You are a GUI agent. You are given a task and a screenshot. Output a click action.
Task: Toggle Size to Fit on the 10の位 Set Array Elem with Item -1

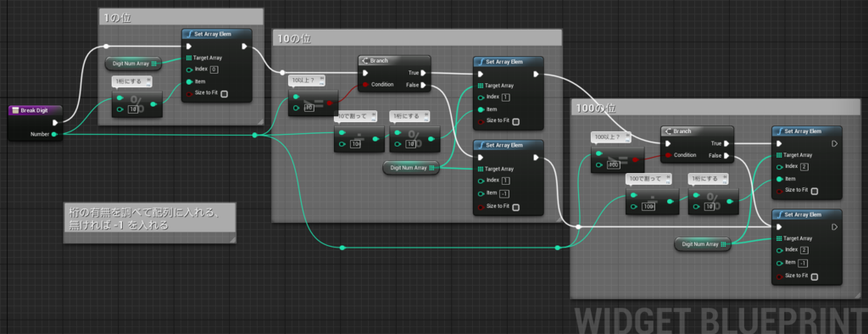[516, 208]
